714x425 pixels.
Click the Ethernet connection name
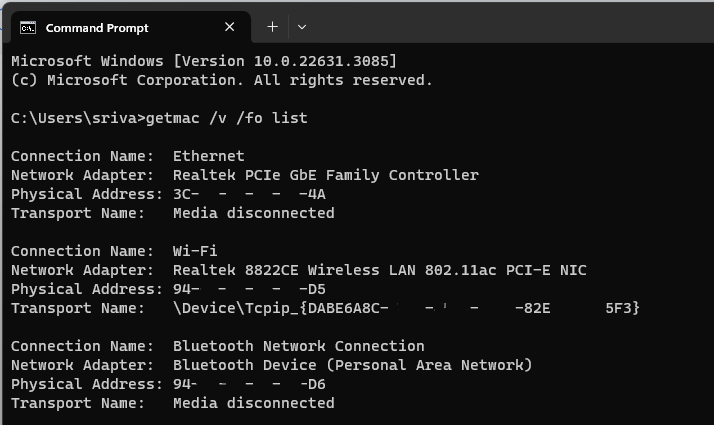point(208,156)
